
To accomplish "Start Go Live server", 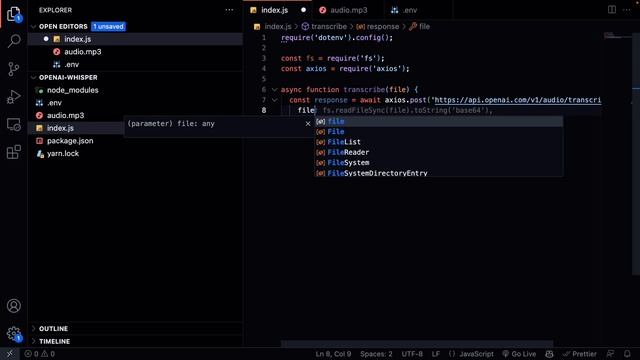I will pos(519,354).
